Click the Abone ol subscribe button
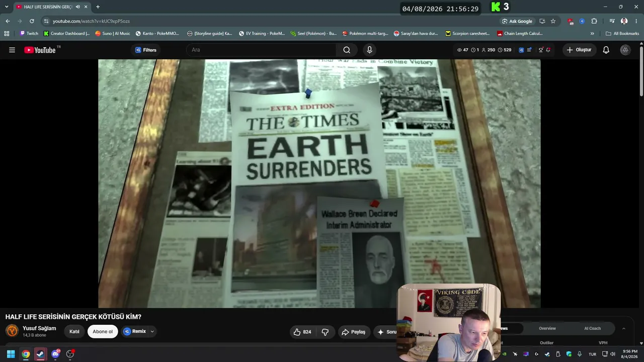 tap(103, 332)
